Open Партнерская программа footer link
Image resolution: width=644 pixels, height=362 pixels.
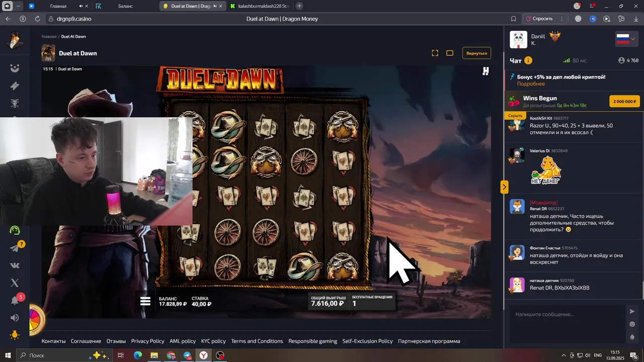tap(429, 341)
